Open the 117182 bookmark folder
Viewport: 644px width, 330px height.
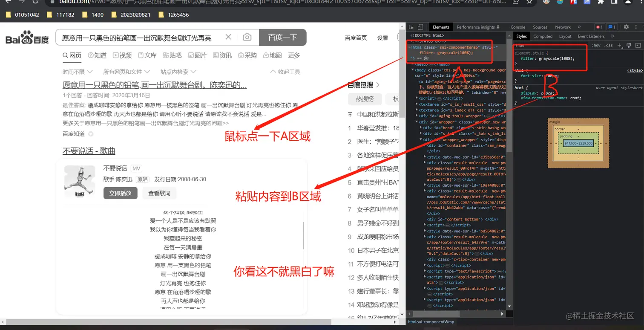tap(60, 14)
